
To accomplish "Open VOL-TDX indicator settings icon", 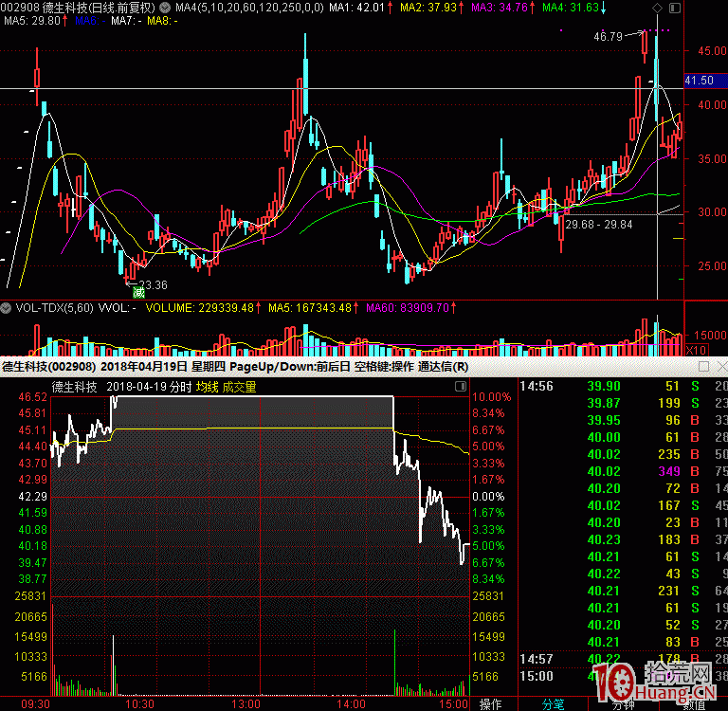I will (x=6, y=308).
